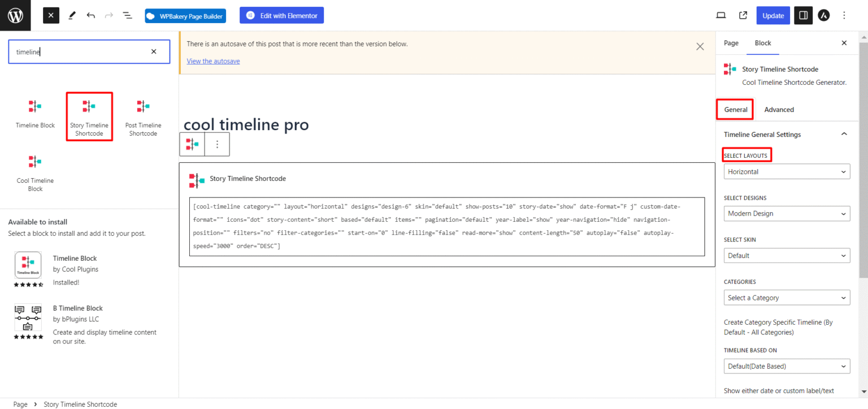Open the Select Designs dropdown
Viewport: 868px width, 409px height.
tap(787, 213)
